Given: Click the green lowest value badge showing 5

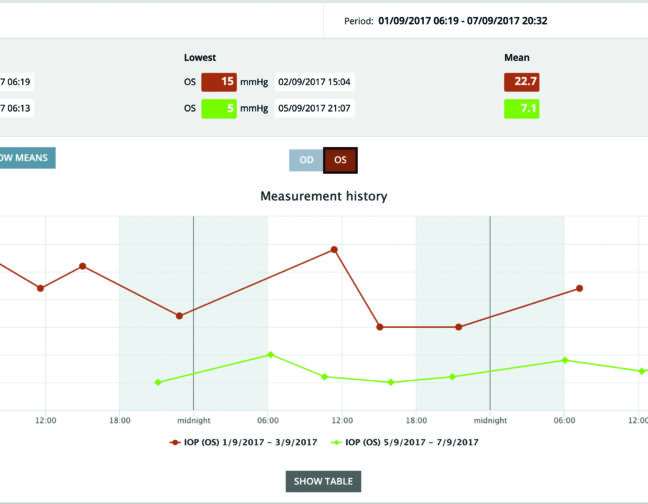Looking at the screenshot, I should click(218, 108).
